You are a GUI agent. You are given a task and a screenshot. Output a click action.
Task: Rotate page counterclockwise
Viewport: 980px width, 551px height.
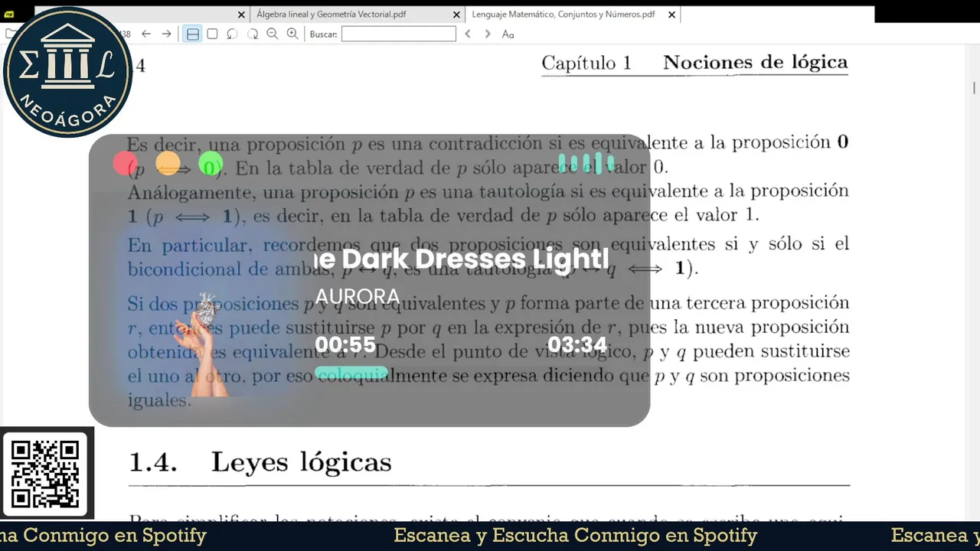coord(232,34)
